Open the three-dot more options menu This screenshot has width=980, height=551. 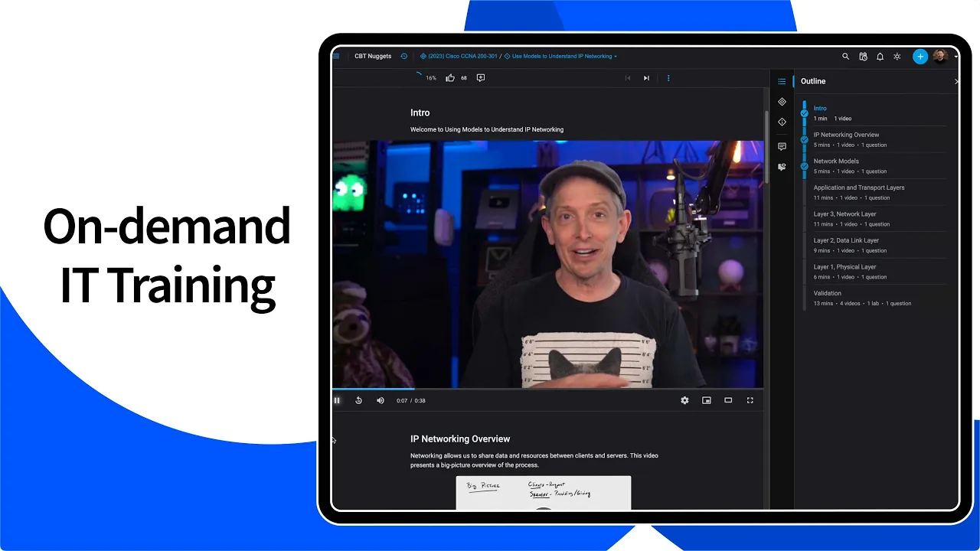668,77
